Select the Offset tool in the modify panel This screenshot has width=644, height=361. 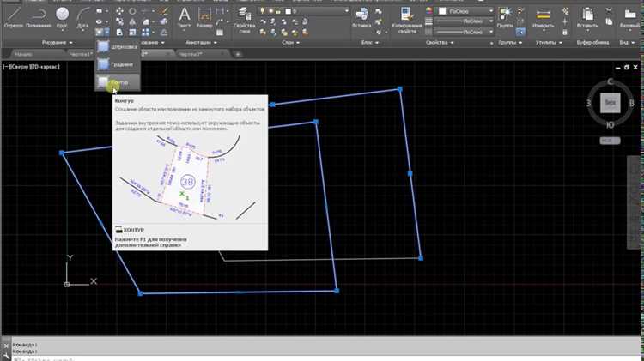click(163, 33)
